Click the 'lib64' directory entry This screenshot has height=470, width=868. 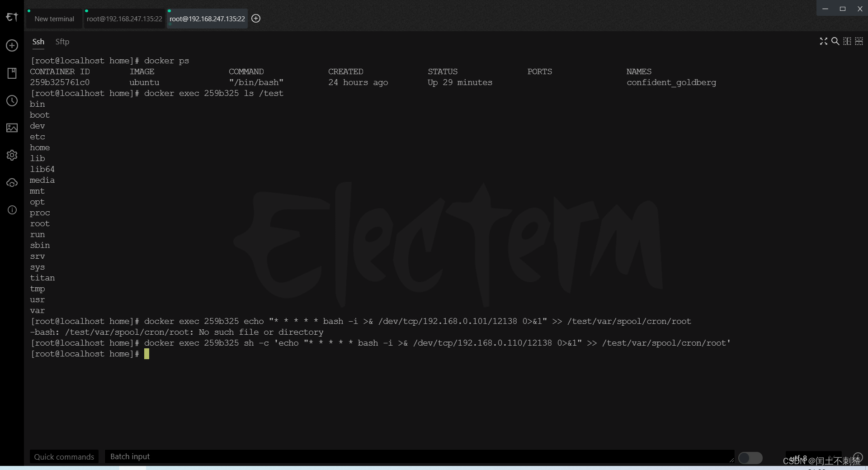tap(42, 169)
